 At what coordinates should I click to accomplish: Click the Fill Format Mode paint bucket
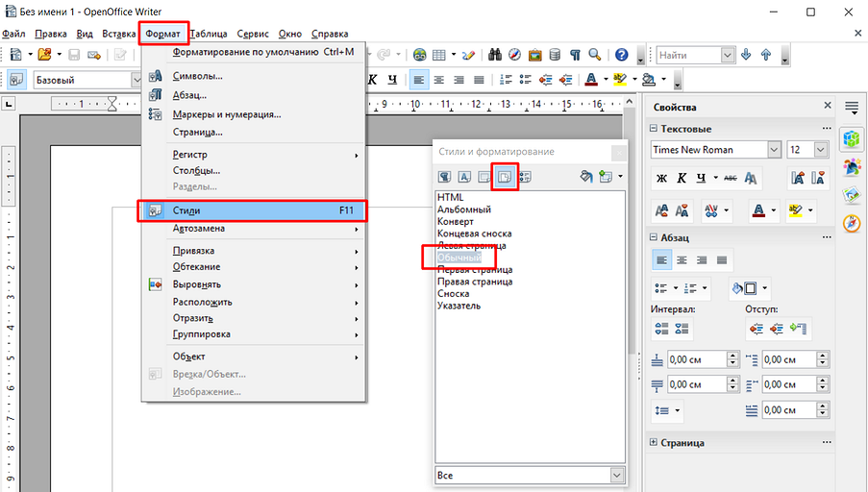click(586, 176)
